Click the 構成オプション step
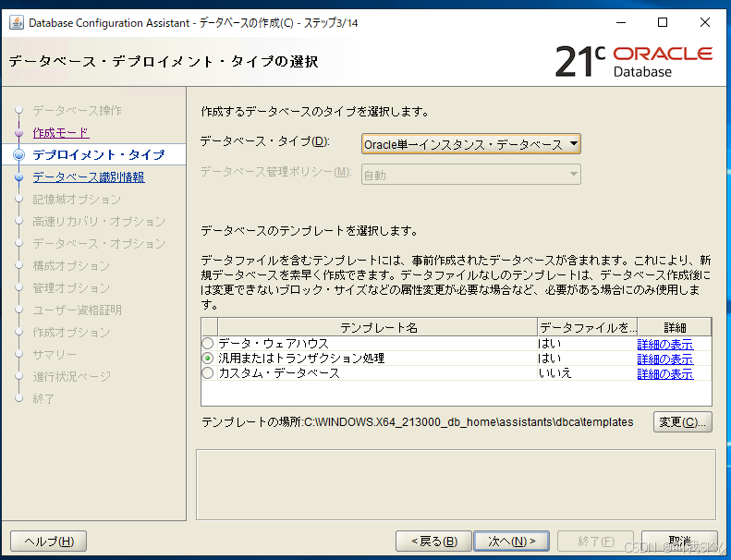The height and width of the screenshot is (560, 731). coord(71,266)
